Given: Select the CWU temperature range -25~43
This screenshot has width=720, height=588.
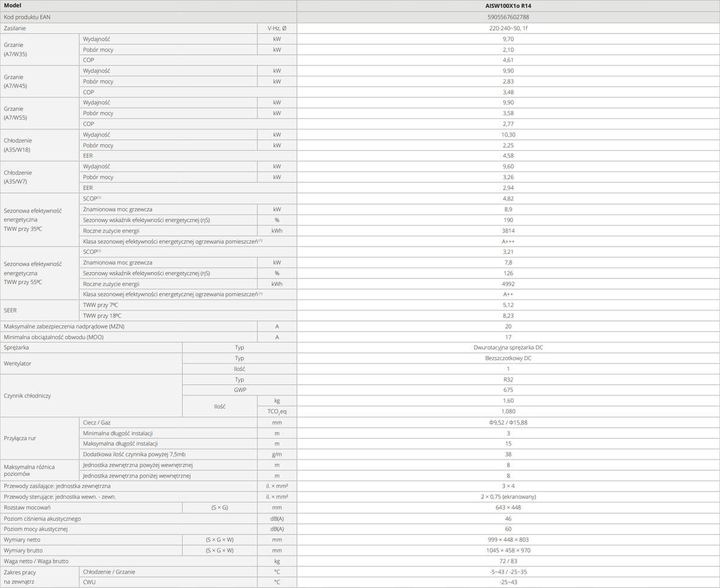Looking at the screenshot, I should (x=508, y=582).
